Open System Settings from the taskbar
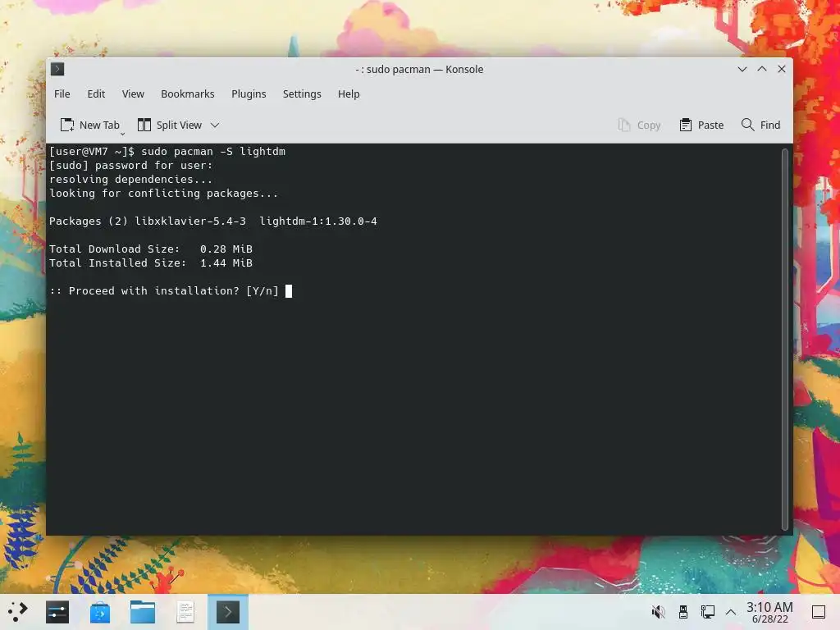The image size is (840, 630). [x=57, y=612]
